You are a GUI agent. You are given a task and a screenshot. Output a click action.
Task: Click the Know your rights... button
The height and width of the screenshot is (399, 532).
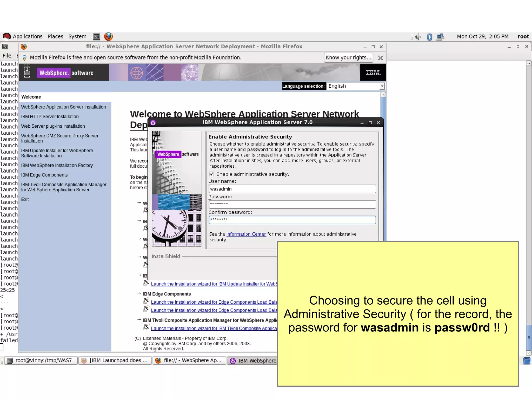click(348, 58)
